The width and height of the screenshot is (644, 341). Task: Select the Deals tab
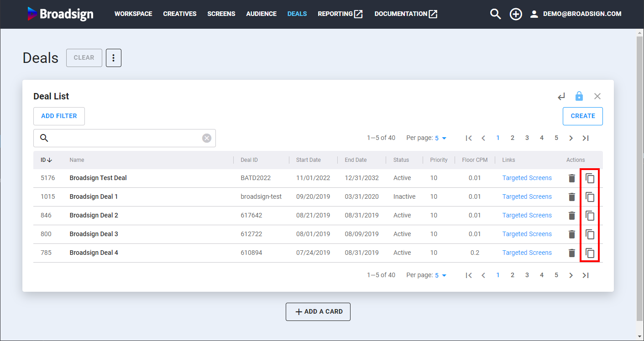click(x=297, y=14)
